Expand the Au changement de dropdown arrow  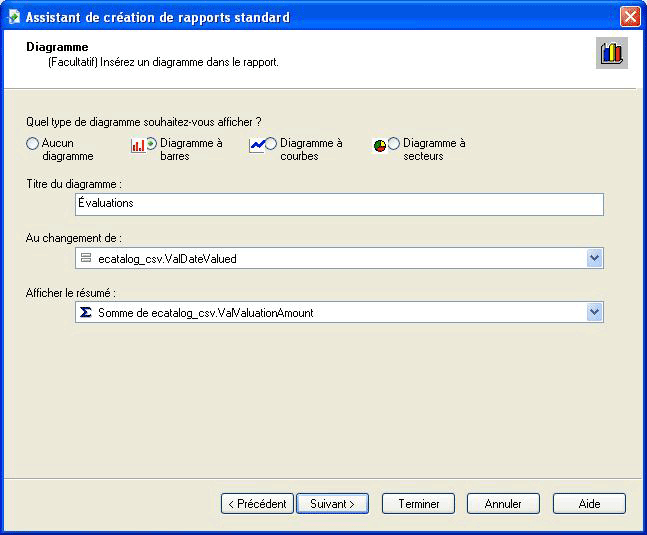(595, 258)
